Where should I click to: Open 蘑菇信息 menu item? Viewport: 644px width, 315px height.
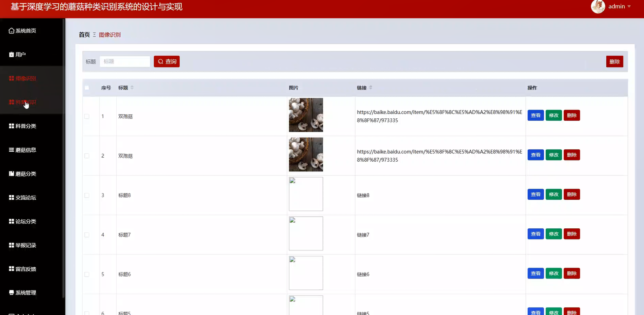tap(31, 150)
